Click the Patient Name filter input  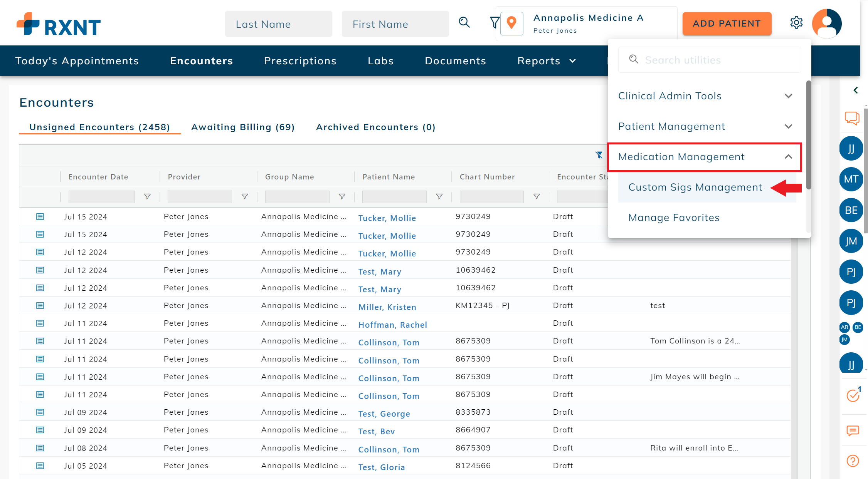tap(394, 197)
